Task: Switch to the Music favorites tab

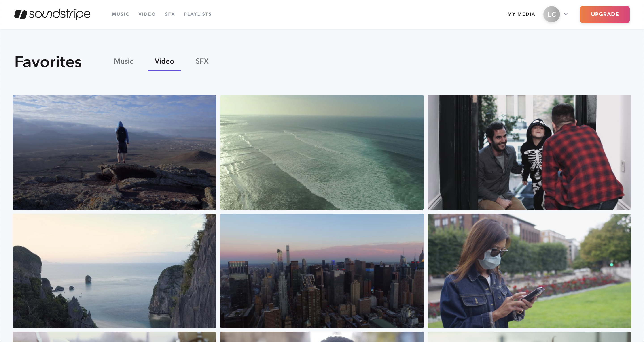Action: click(x=123, y=61)
